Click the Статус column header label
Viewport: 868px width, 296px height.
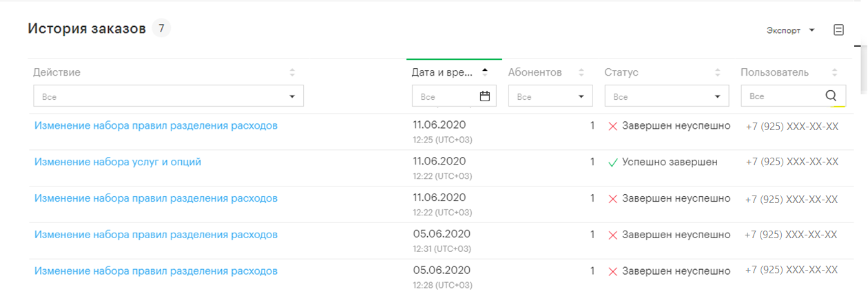coord(621,72)
